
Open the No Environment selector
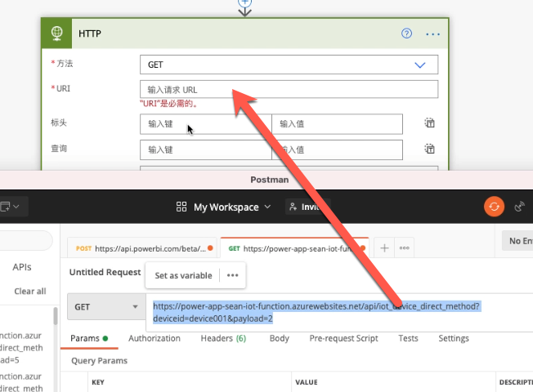coord(517,241)
